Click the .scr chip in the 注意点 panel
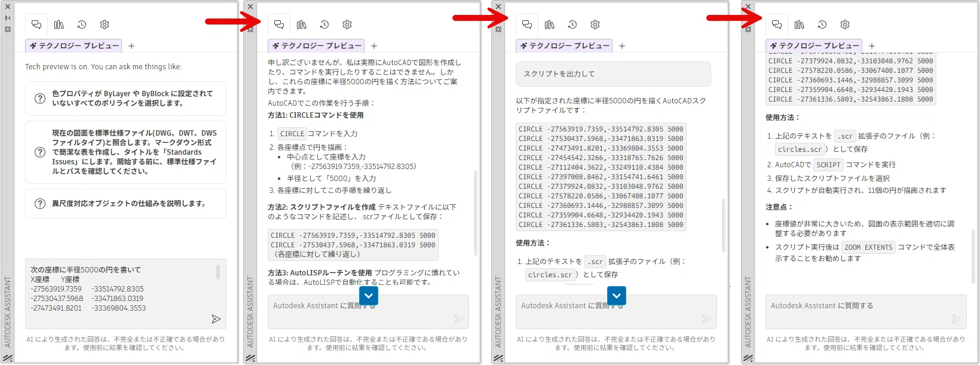 pyautogui.click(x=845, y=136)
